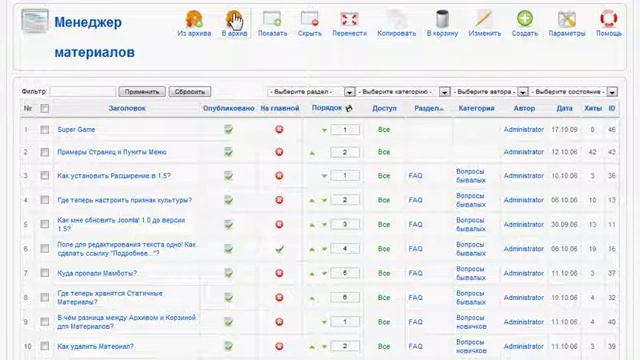Sort by 'Категория' column header

tap(476, 108)
